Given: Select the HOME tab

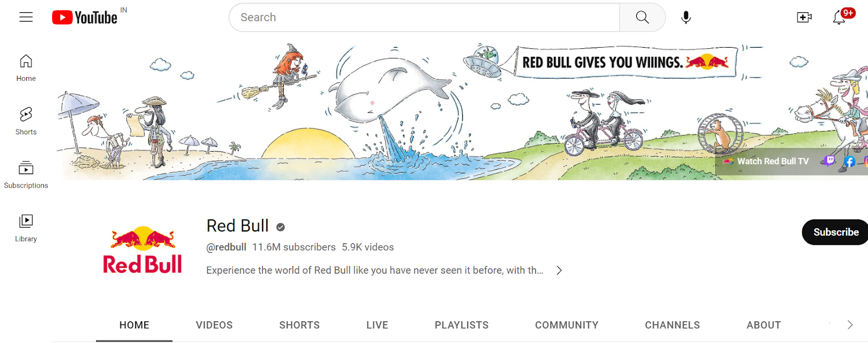Looking at the screenshot, I should [x=135, y=325].
